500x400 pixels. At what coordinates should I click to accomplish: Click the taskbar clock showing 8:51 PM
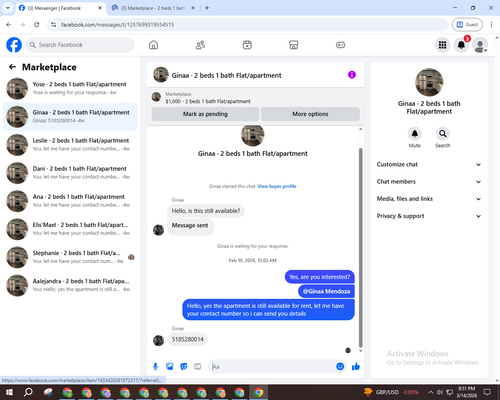[466, 392]
